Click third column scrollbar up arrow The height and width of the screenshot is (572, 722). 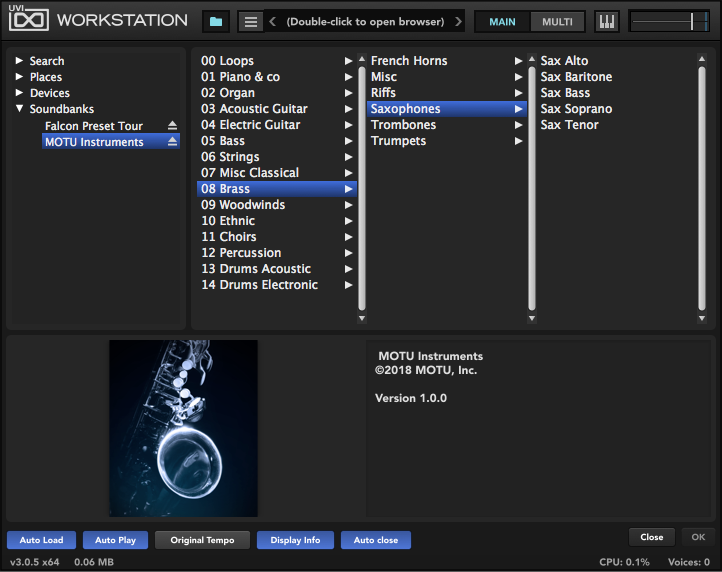702,59
